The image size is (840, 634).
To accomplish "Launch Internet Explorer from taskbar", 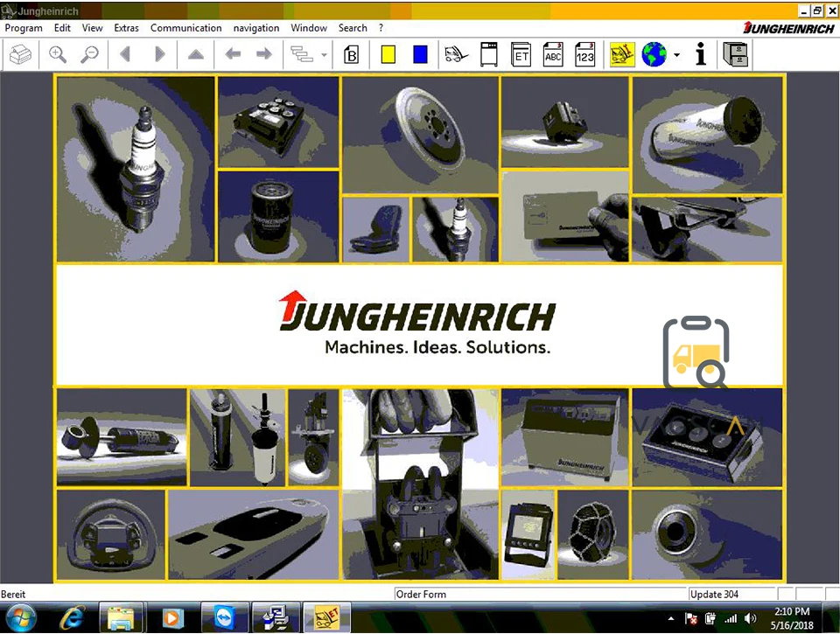I will (72, 618).
